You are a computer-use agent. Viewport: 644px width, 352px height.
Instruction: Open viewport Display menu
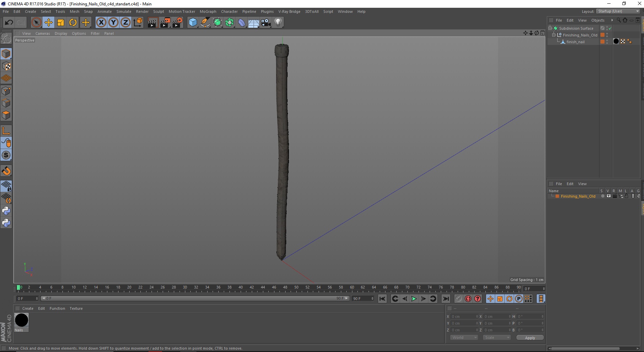(x=61, y=33)
